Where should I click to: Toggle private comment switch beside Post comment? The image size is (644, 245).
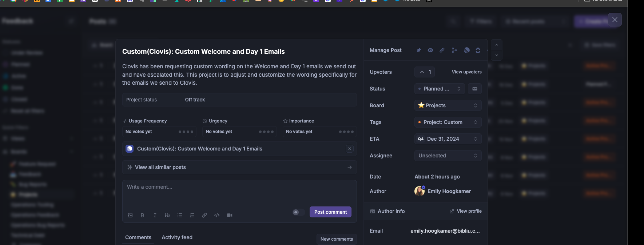pyautogui.click(x=299, y=212)
